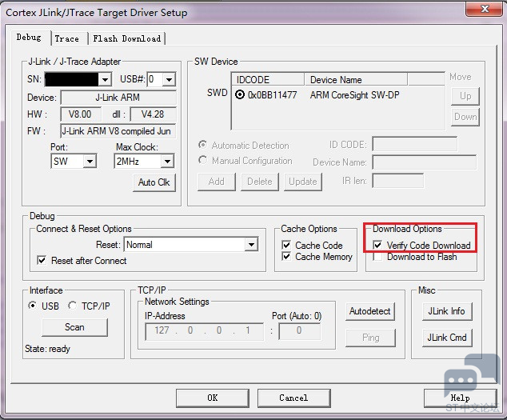Screen dimensions: 507x420
Task: Click OK to confirm settings
Action: point(212,398)
